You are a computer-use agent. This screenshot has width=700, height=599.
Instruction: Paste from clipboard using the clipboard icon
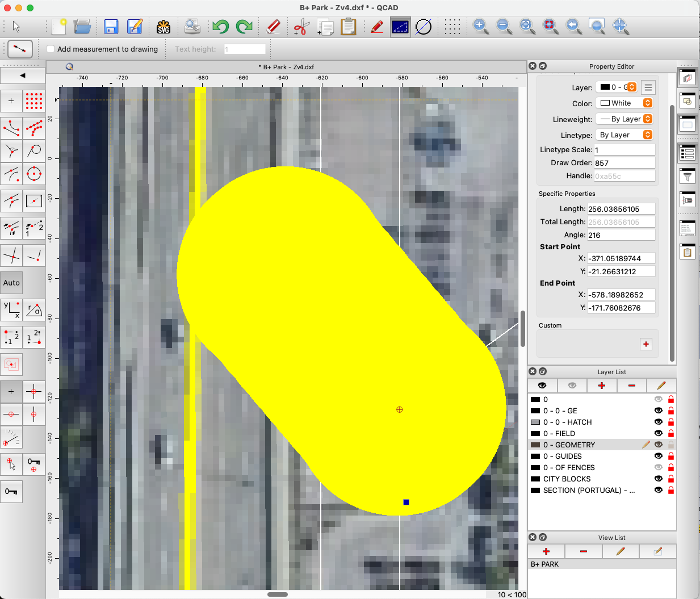[x=348, y=27]
